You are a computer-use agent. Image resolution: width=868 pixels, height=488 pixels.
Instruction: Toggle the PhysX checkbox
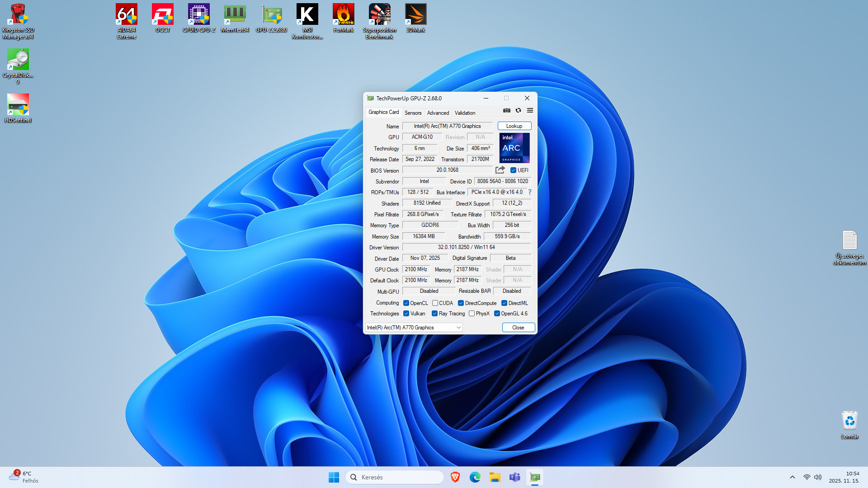point(472,314)
